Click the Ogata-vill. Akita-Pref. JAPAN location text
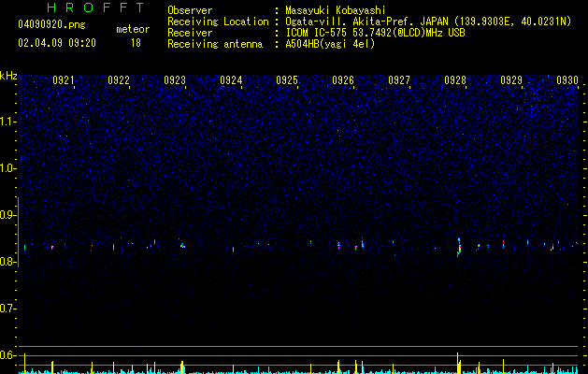This screenshot has width=588, height=374. coord(428,22)
